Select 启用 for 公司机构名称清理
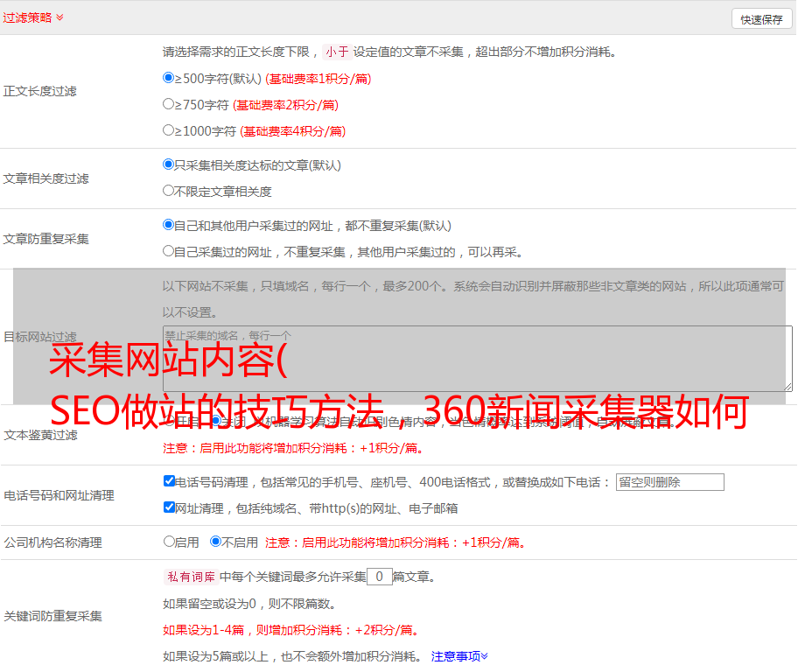The image size is (798, 672). 169,542
